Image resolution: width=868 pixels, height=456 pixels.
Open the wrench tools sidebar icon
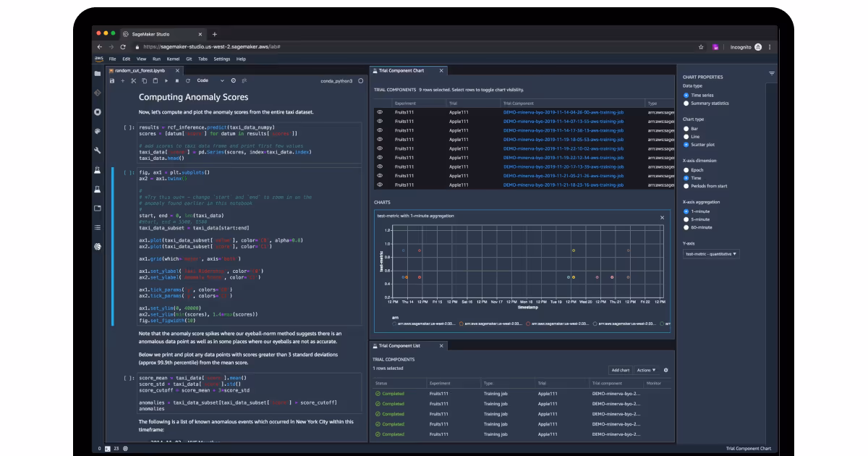tap(97, 151)
